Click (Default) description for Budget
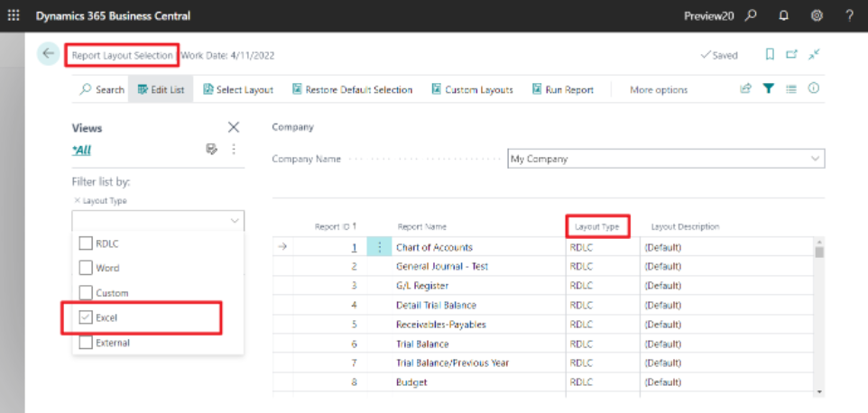The height and width of the screenshot is (413, 868). tap(663, 382)
